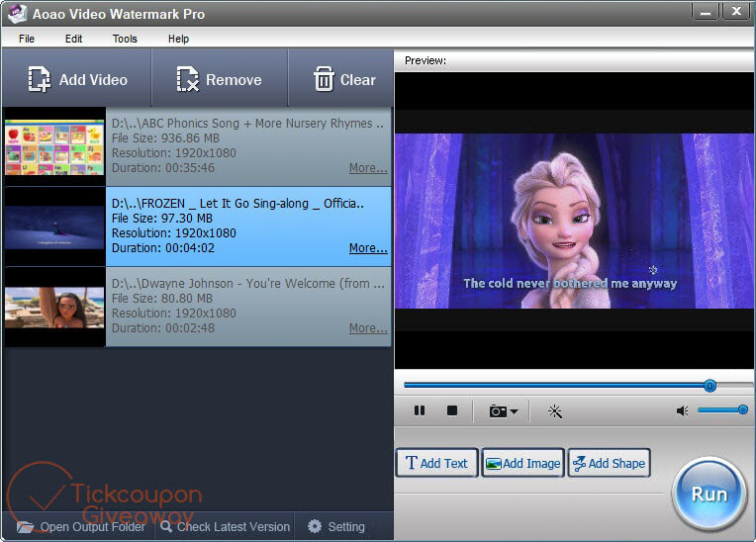Expand the snapshot dropdown arrow
756x542 pixels.
coord(514,411)
